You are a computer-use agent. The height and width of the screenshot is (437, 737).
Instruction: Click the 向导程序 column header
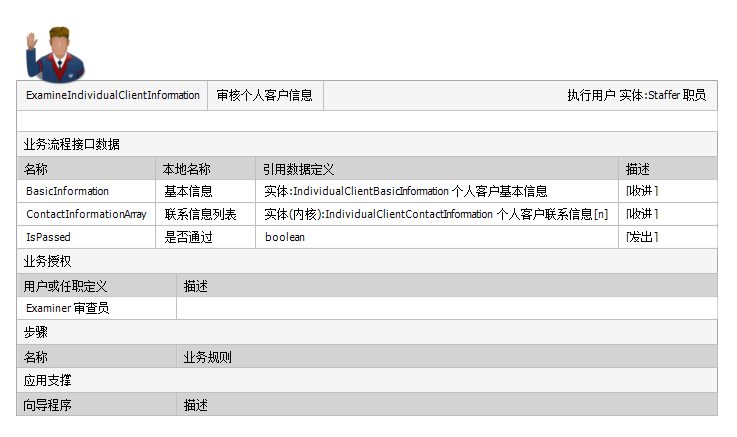pyautogui.click(x=96, y=405)
